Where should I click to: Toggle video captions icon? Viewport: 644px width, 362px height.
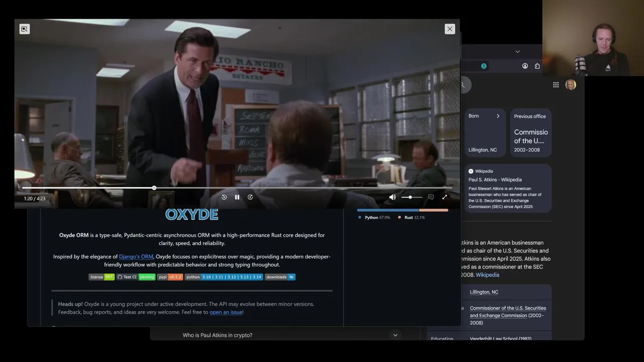click(431, 197)
